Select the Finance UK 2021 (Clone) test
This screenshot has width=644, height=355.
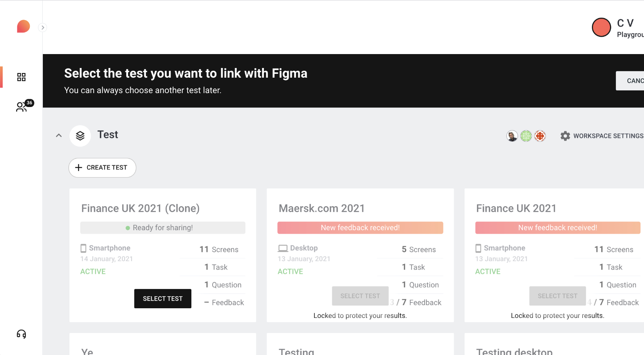162,299
